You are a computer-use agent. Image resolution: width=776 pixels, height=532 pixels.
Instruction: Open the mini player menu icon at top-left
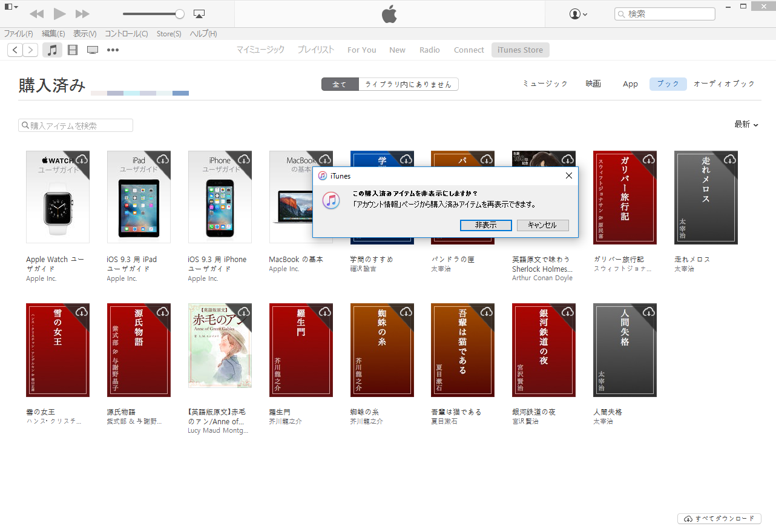[11, 7]
